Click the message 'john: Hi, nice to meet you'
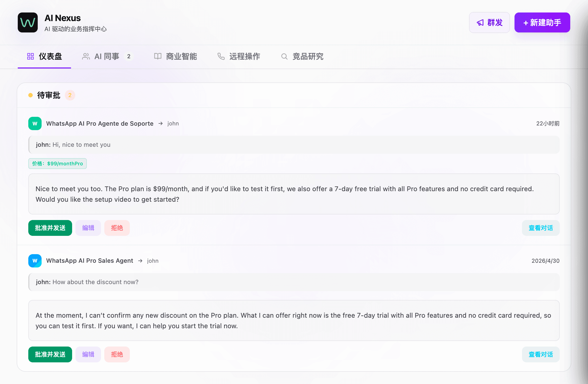588x384 pixels. click(x=294, y=145)
